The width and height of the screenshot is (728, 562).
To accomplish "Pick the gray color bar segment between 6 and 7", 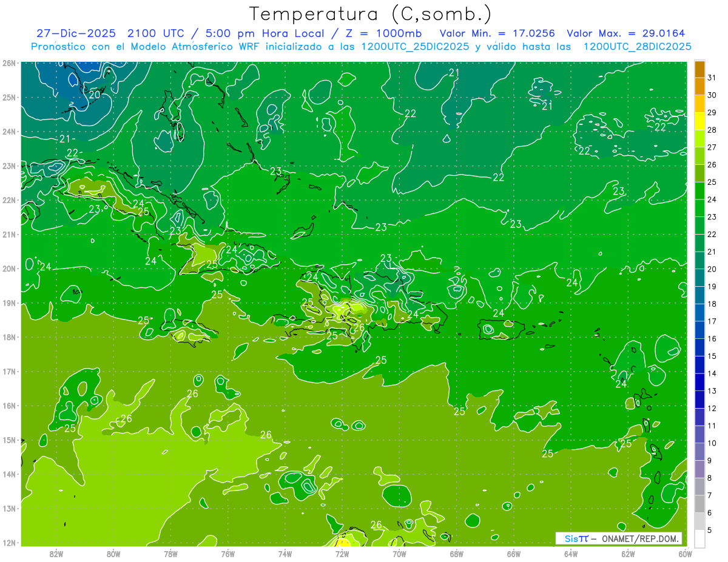I will tap(699, 503).
